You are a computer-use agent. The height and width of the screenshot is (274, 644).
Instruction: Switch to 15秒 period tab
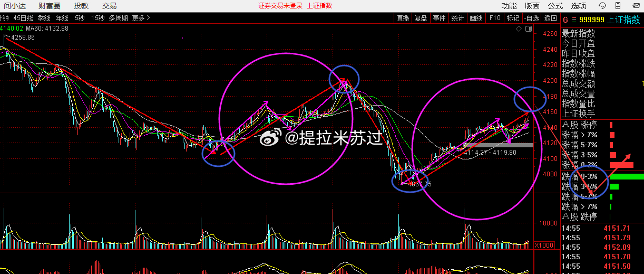(97, 18)
